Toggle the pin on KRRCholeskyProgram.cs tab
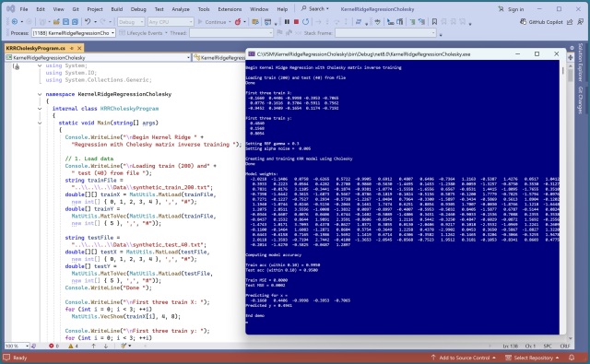Viewport: 590px width, 364px height. coord(72,48)
